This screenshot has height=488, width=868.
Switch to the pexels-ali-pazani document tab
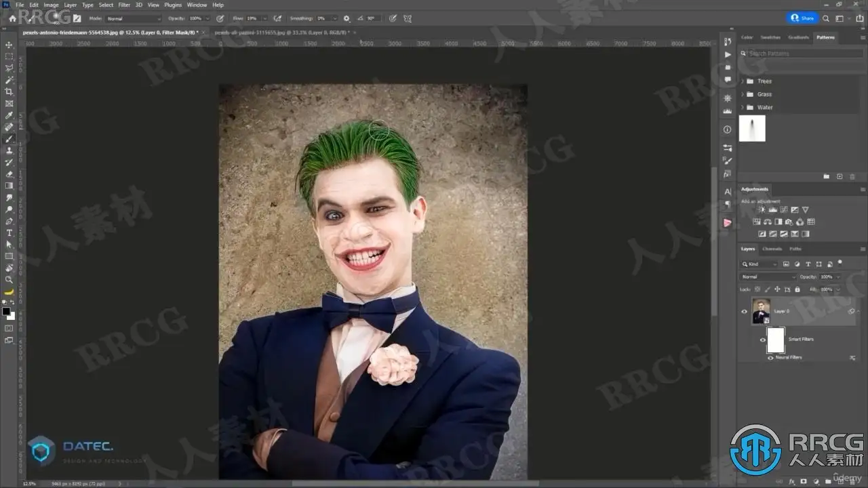[x=281, y=32]
